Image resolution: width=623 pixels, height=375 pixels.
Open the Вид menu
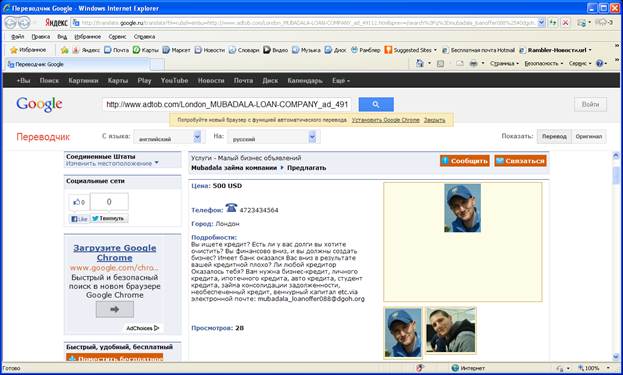62,37
